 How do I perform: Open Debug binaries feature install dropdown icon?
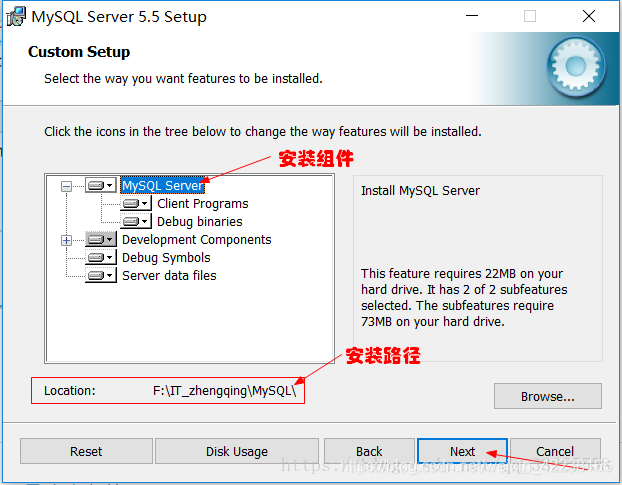pyautogui.click(x=136, y=221)
